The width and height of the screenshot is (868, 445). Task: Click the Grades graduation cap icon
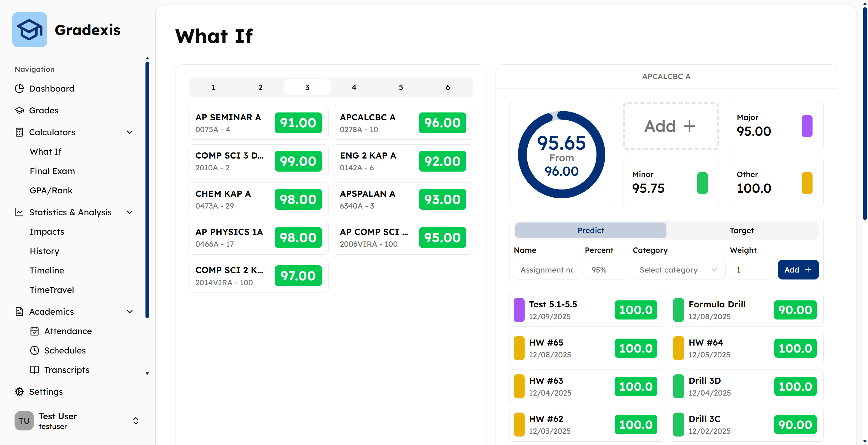click(x=19, y=110)
